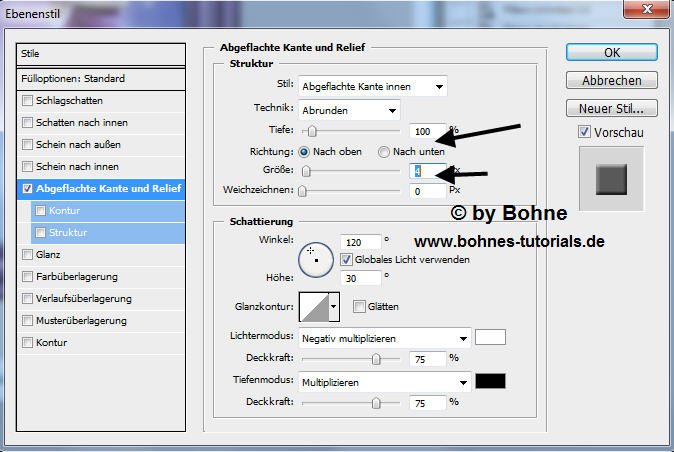Disable the Vorschau preview checkbox
Image resolution: width=674 pixels, height=452 pixels.
click(585, 132)
